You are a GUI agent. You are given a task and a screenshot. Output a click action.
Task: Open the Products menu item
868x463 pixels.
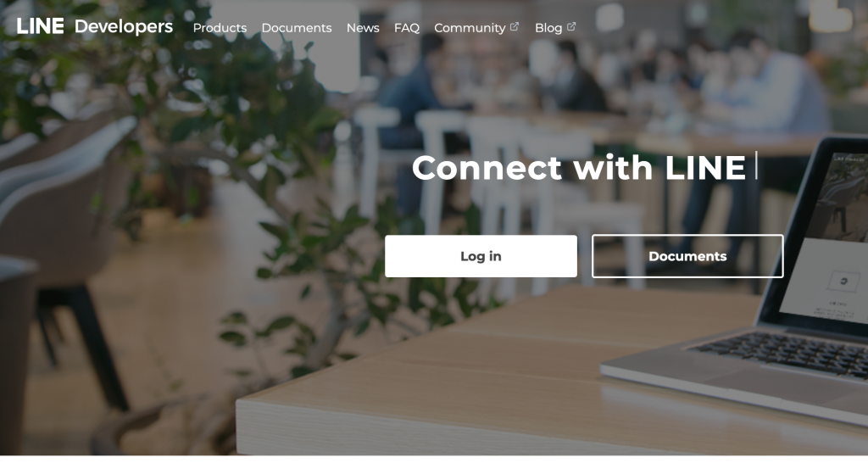point(220,28)
